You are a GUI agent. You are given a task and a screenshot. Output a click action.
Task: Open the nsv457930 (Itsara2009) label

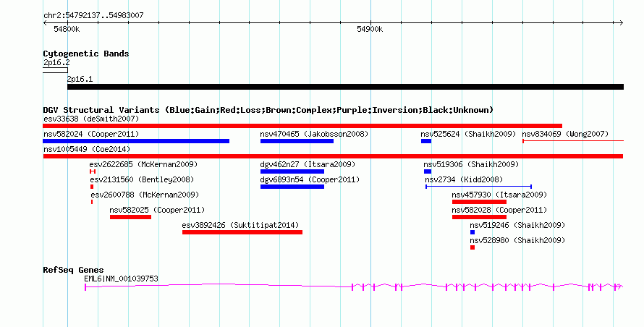point(499,195)
